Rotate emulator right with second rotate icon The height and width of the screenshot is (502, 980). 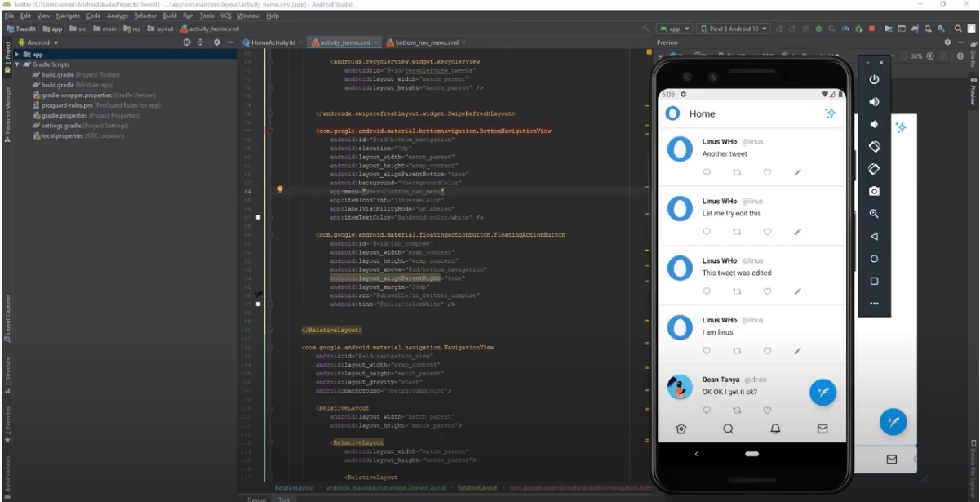(x=874, y=169)
